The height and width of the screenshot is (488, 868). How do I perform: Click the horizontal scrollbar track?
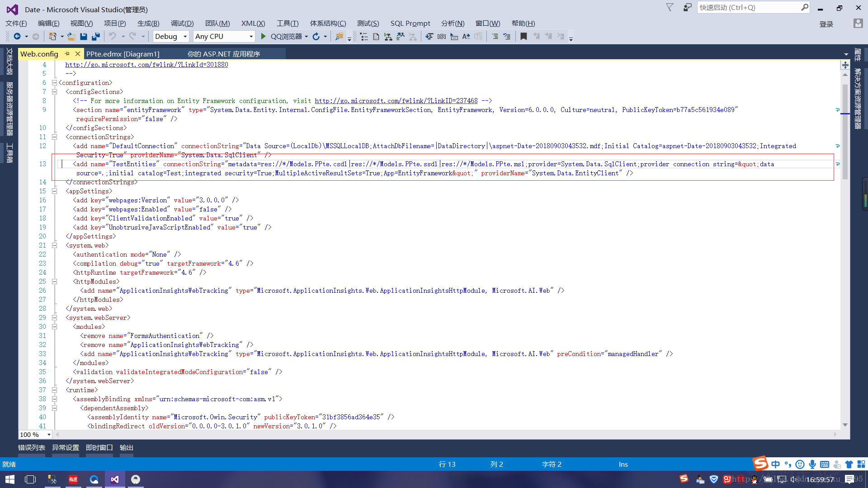pos(445,435)
